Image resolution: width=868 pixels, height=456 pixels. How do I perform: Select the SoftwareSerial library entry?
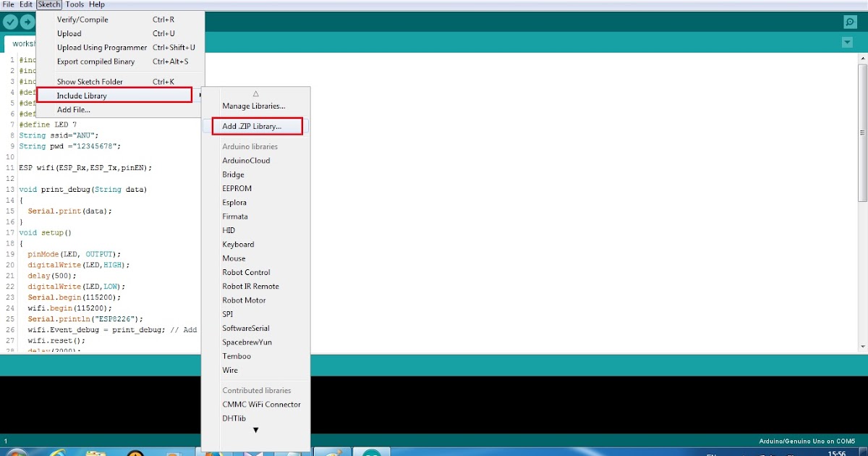point(247,328)
